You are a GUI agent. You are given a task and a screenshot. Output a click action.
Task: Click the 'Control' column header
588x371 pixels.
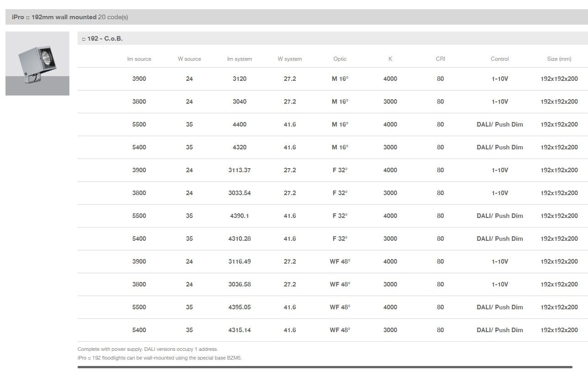(500, 59)
